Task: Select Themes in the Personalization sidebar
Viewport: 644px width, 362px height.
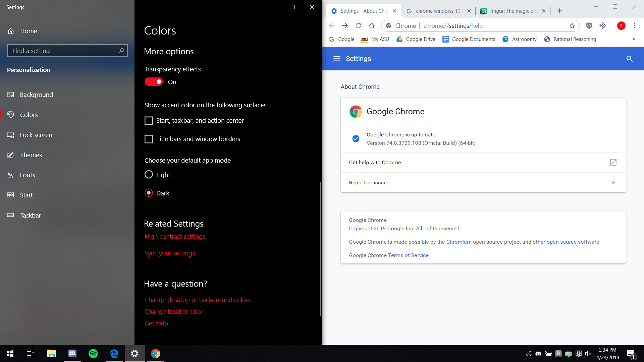Action: (31, 155)
